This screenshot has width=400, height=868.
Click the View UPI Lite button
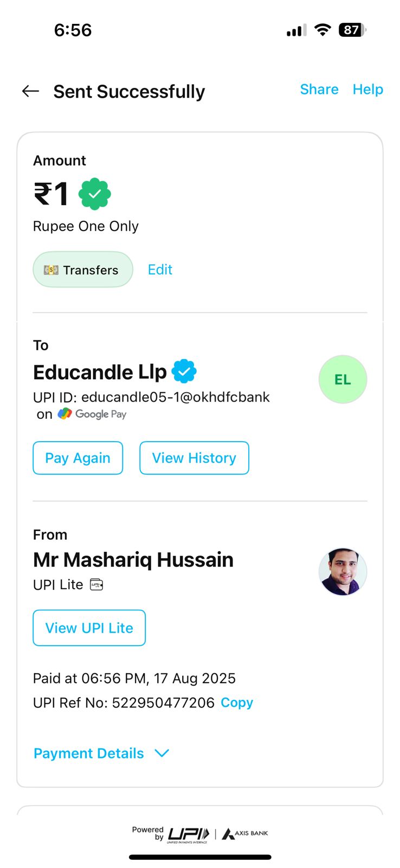89,628
